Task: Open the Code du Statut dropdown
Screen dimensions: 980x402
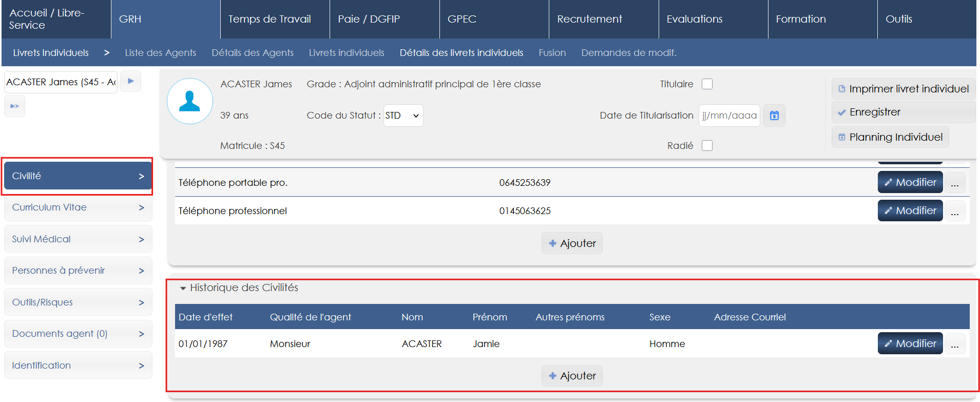Action: tap(403, 116)
